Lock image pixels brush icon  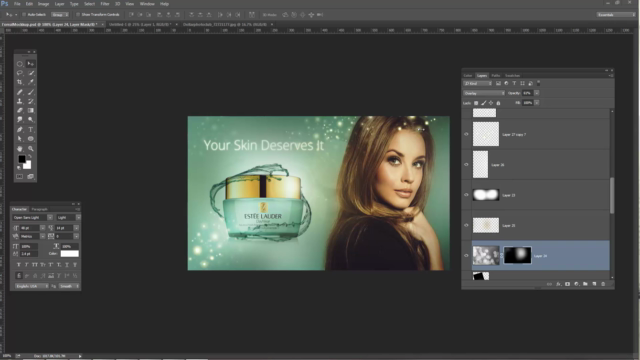484,103
